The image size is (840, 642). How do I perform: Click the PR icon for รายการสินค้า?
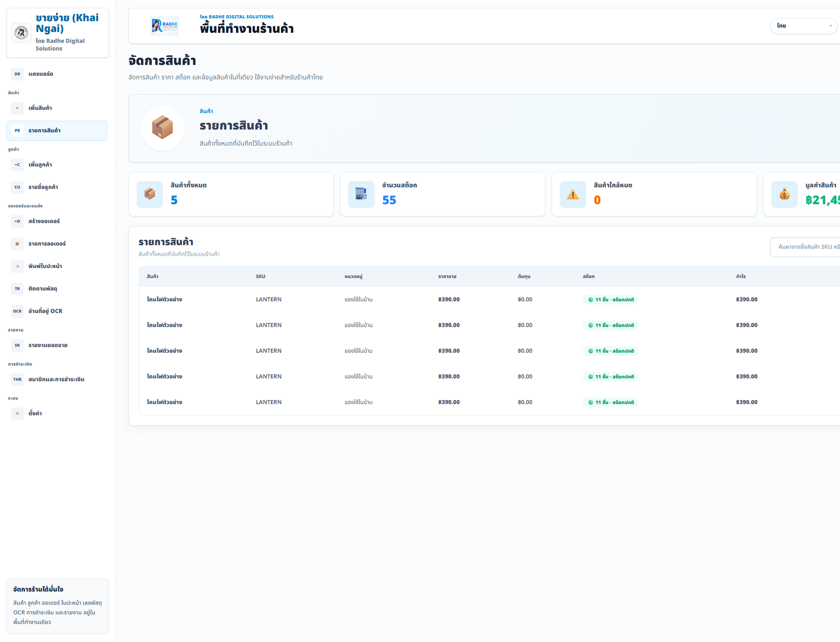click(x=17, y=131)
